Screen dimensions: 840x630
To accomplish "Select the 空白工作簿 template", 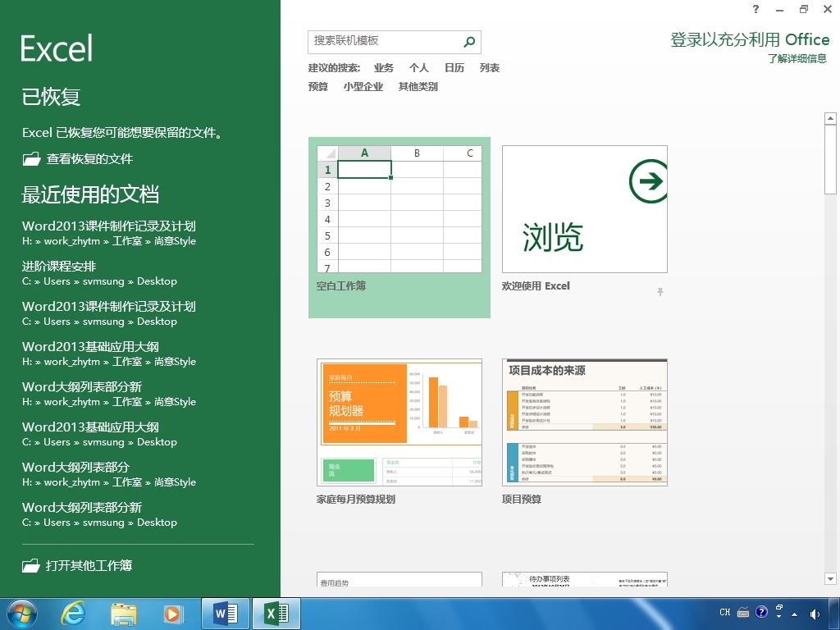I will pyautogui.click(x=399, y=228).
